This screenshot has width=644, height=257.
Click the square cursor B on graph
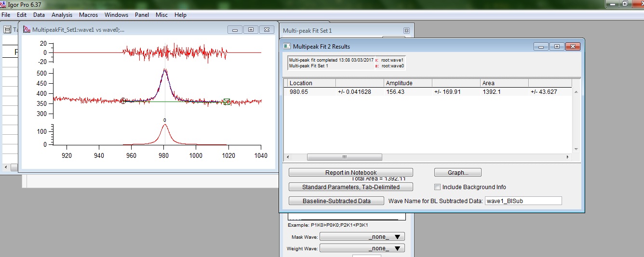click(x=227, y=102)
